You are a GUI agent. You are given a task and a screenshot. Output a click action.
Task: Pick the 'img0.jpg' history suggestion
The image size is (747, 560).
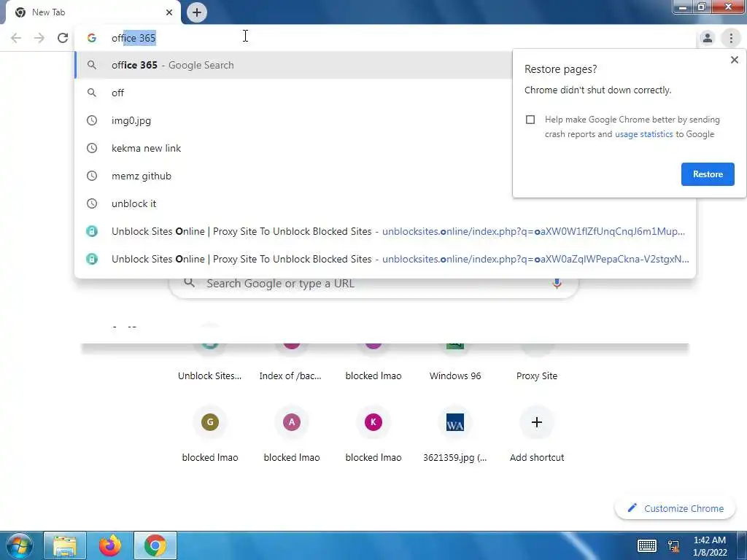(293, 120)
